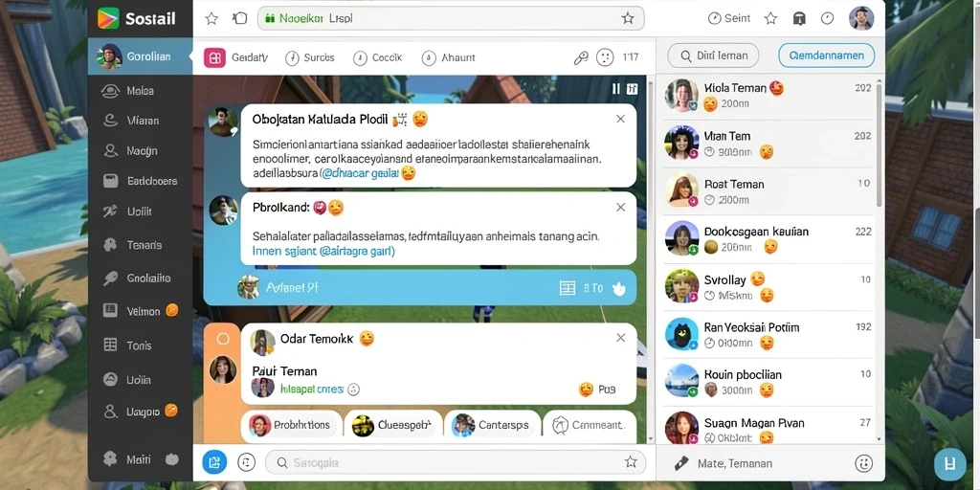Screen dimensions: 980x490
Task: Open the Rouin pbocliian contact
Action: [768, 383]
